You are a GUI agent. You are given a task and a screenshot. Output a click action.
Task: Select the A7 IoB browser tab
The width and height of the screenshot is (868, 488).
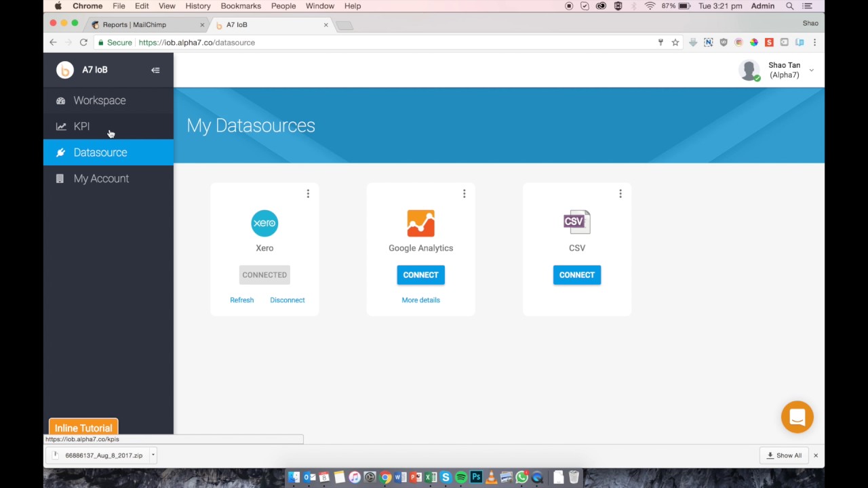tap(271, 25)
